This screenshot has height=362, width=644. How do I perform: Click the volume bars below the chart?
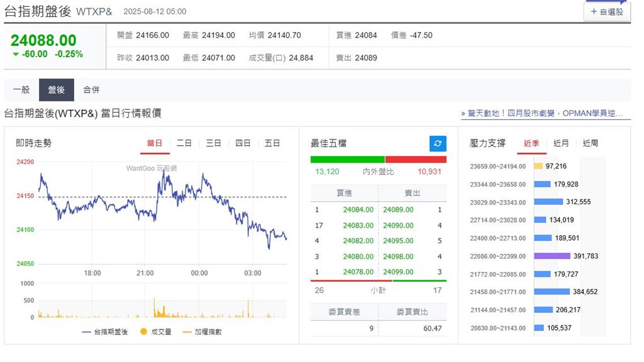point(163,309)
